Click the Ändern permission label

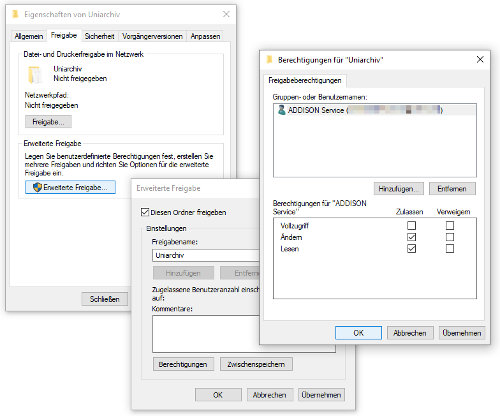291,237
